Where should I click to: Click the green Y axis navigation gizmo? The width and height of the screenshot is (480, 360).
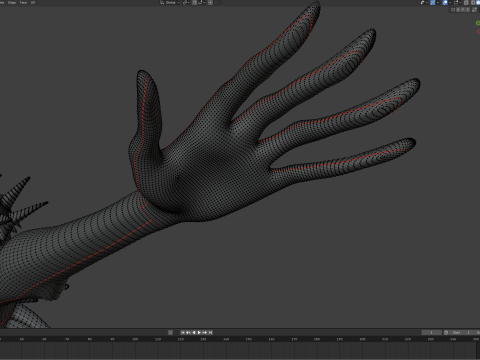tap(478, 23)
